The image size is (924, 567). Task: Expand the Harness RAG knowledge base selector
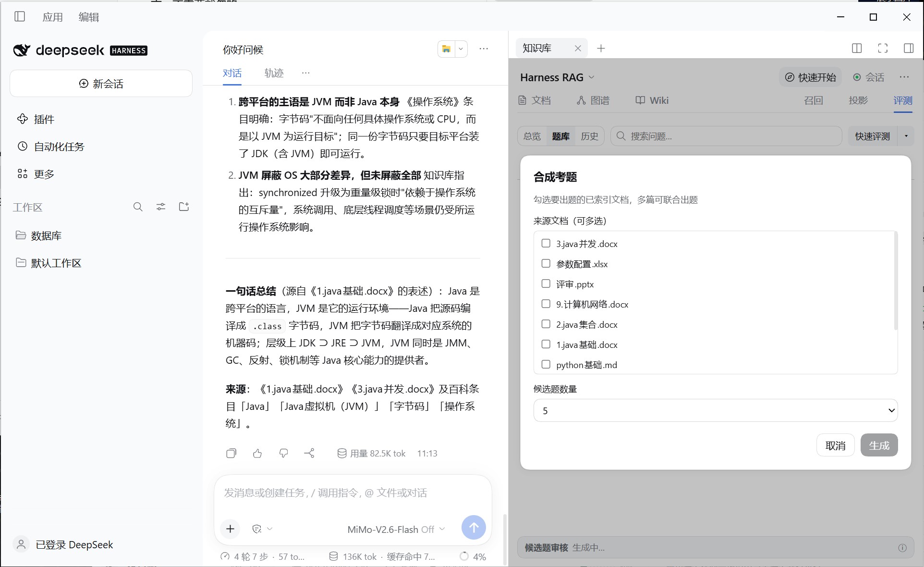558,77
